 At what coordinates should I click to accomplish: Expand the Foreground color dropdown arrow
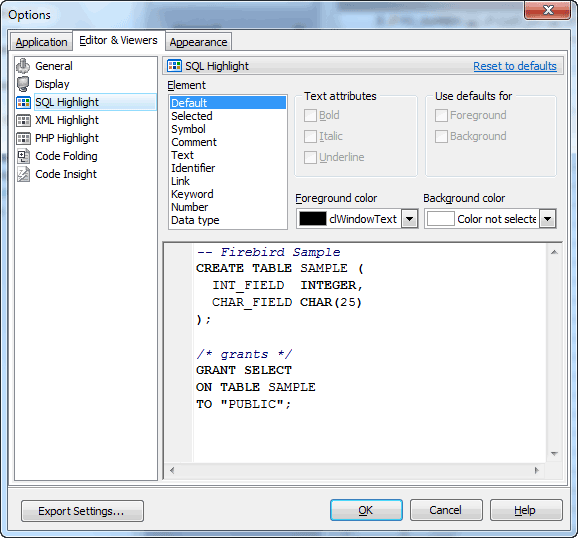point(409,219)
